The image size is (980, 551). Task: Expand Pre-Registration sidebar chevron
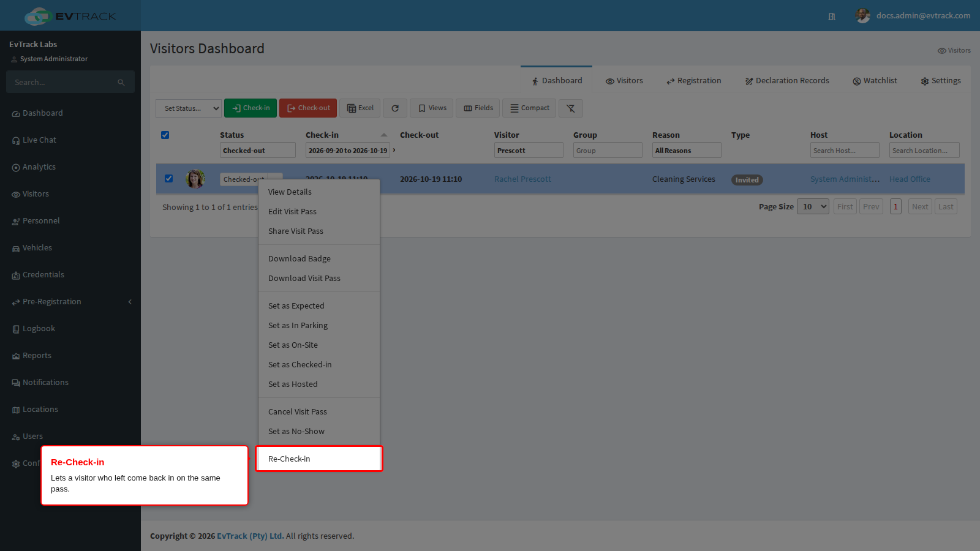point(130,302)
